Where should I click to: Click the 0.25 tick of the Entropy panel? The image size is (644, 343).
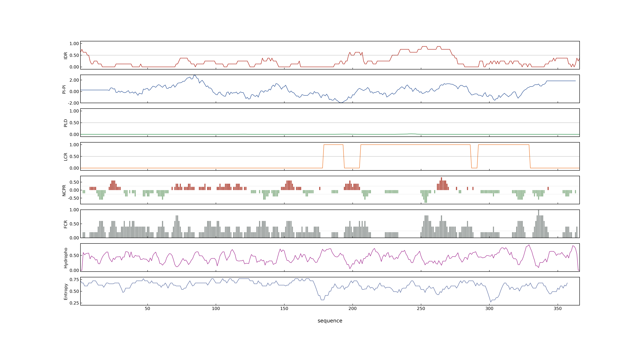click(x=74, y=303)
